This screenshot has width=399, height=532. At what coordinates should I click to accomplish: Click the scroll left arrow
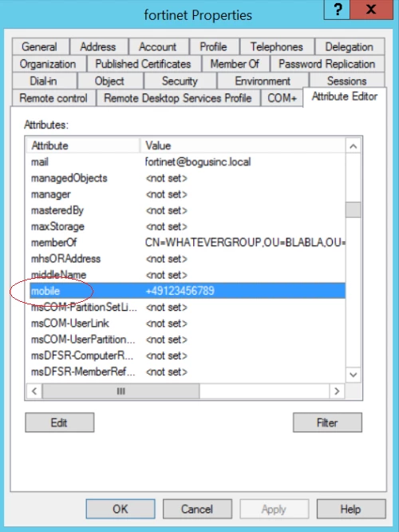click(34, 391)
